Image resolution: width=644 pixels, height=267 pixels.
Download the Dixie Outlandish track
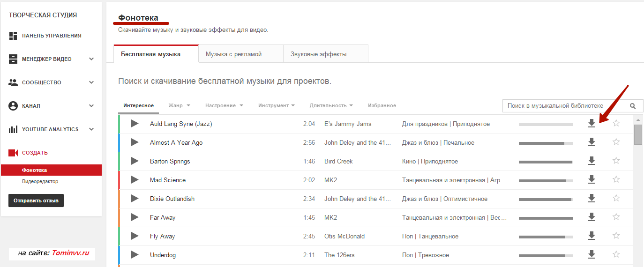point(592,199)
